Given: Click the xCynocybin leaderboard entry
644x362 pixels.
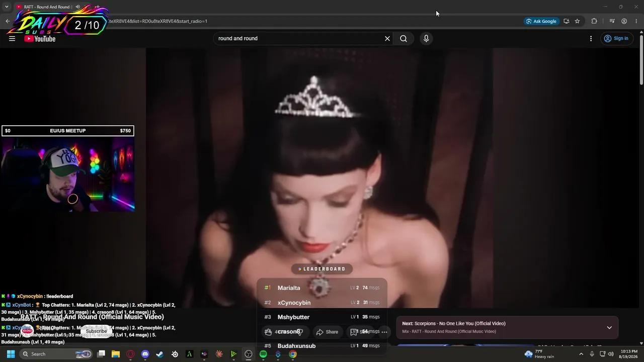Looking at the screenshot, I should [322, 303].
